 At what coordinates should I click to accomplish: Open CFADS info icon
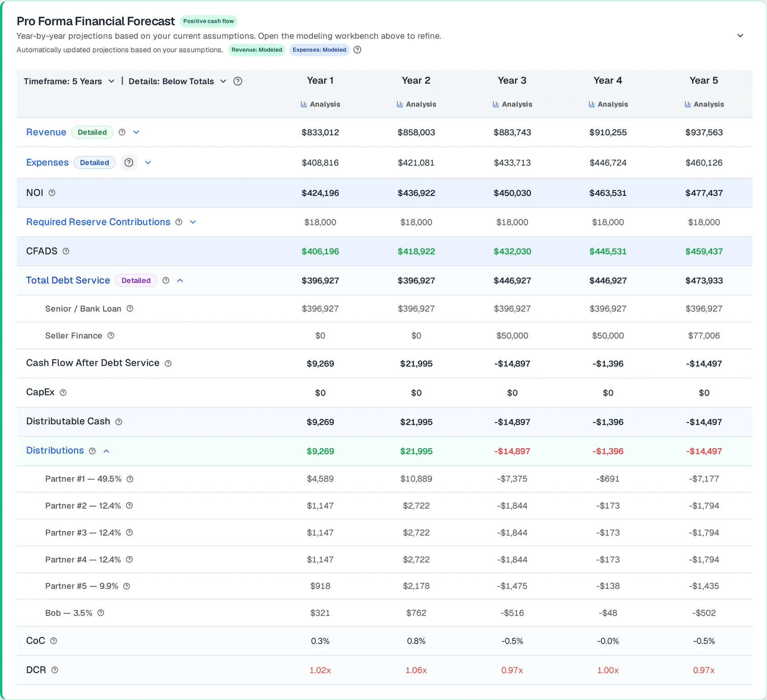(x=66, y=251)
